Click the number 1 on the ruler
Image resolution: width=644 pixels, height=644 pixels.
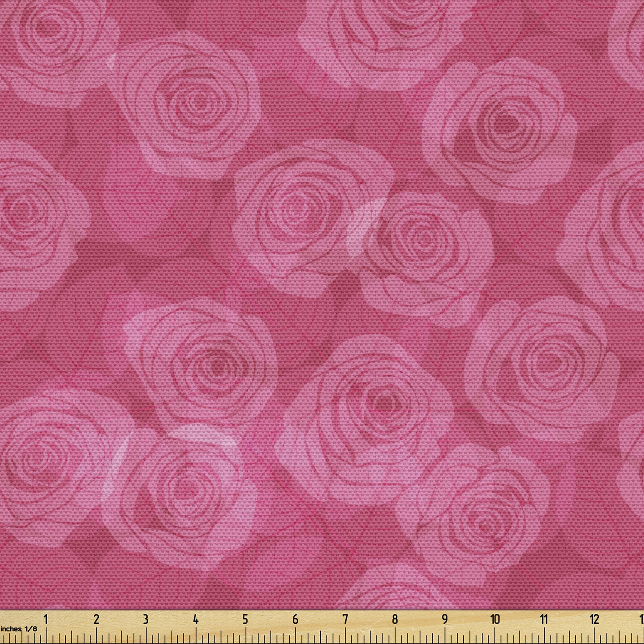tap(46, 619)
